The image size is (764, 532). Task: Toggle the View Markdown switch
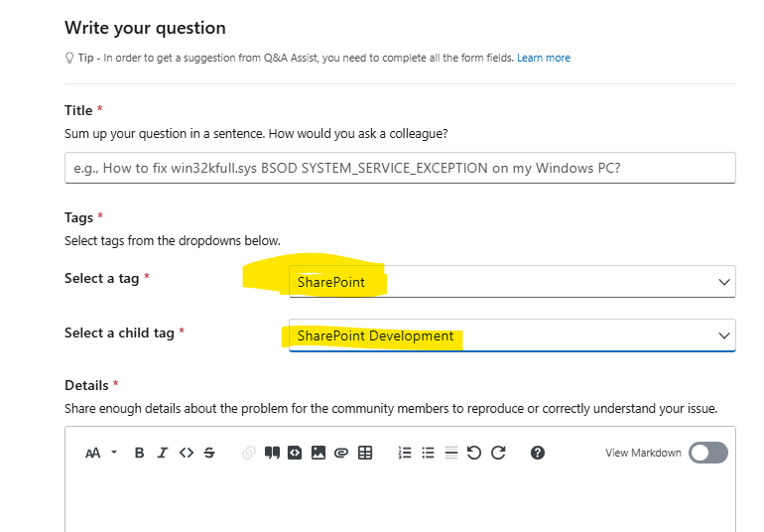[708, 453]
